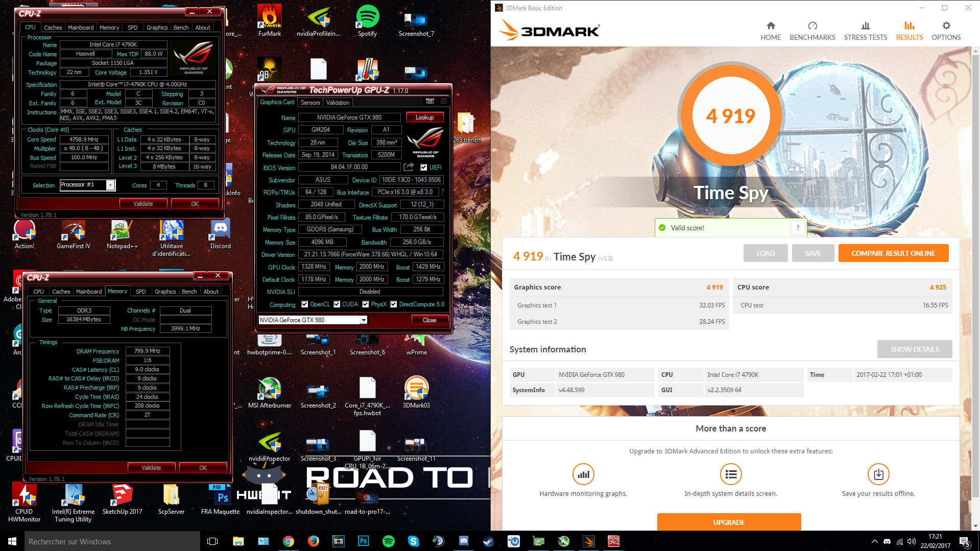Open the notification action center icon
This screenshot has height=551, width=980.
click(x=964, y=541)
